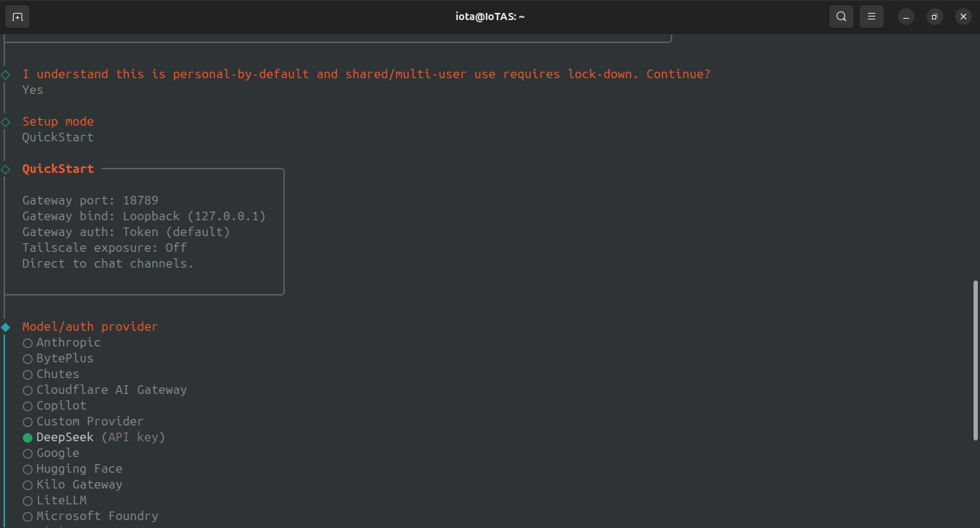Viewport: 980px width, 528px height.
Task: Select the Microsoft Foundry radio
Action: (28, 517)
